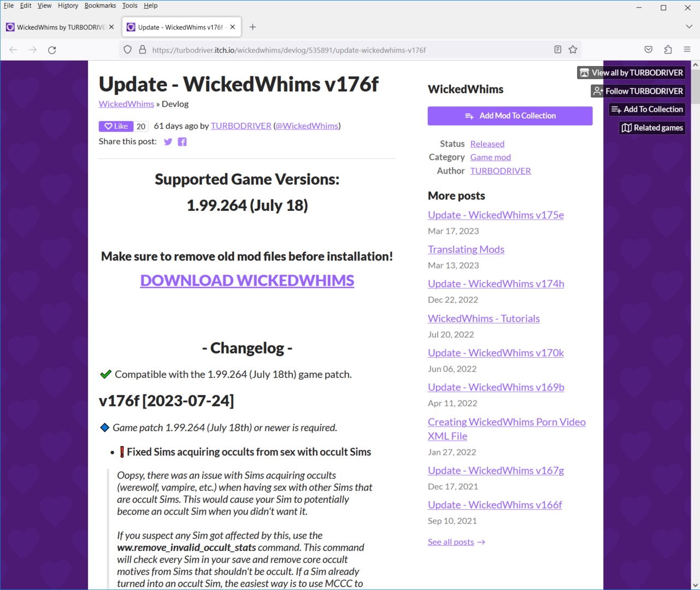The height and width of the screenshot is (590, 700).
Task: Reload the current page
Action: point(52,50)
